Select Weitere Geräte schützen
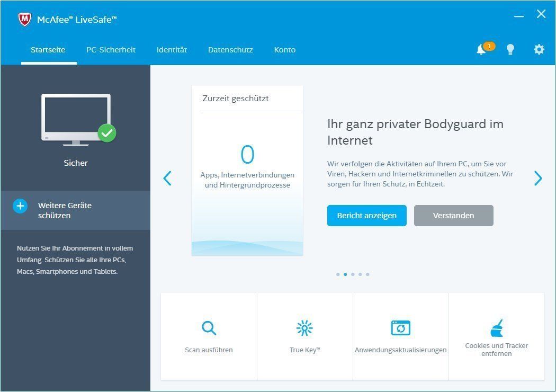The width and height of the screenshot is (556, 392). 76,210
